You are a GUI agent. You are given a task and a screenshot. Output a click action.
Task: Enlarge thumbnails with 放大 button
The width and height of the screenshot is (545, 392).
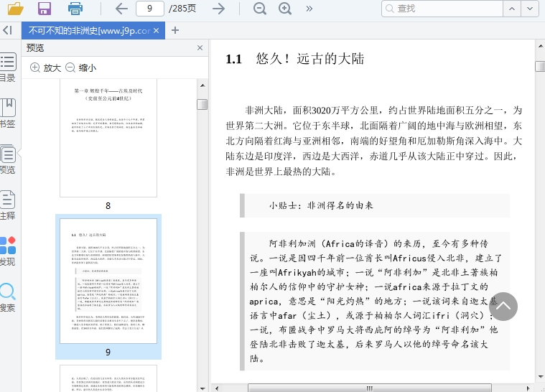click(45, 67)
